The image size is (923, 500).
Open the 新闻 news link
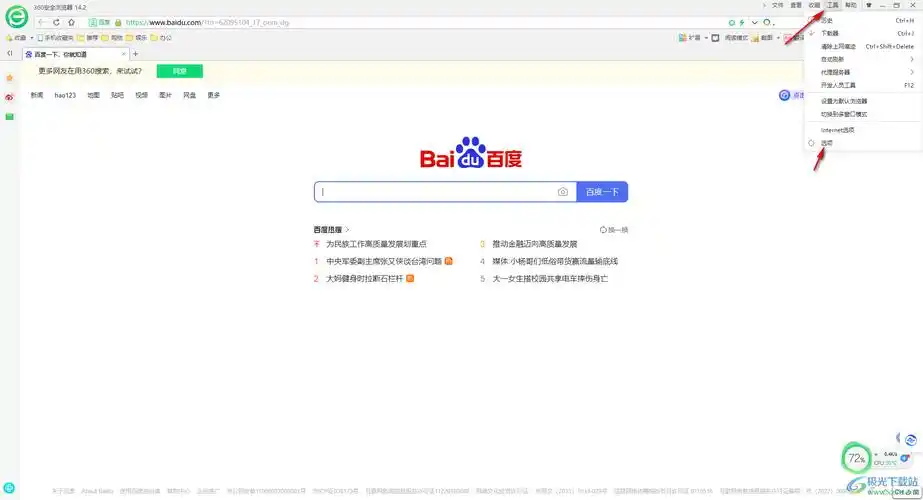click(x=37, y=95)
